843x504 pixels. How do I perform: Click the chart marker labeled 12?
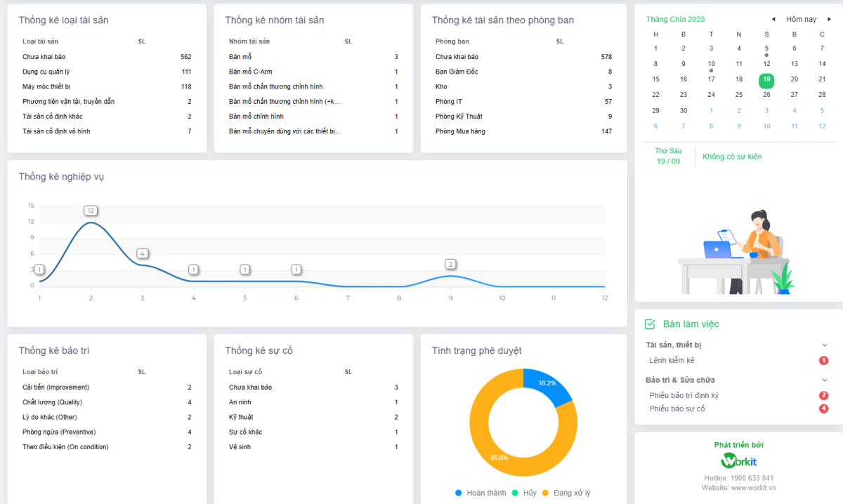(x=91, y=210)
